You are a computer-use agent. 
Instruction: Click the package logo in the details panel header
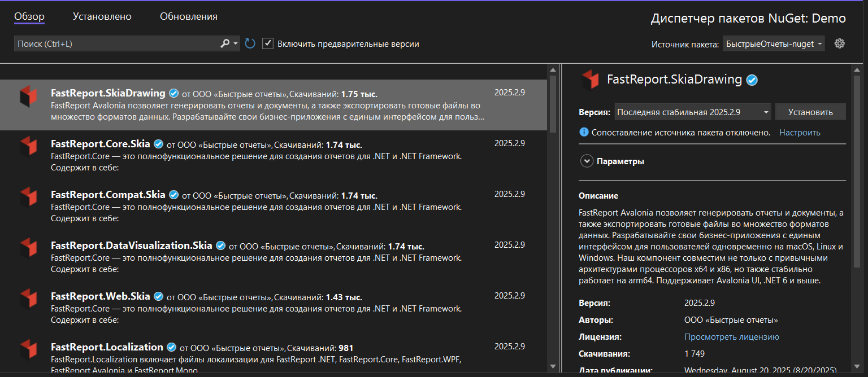[x=590, y=80]
